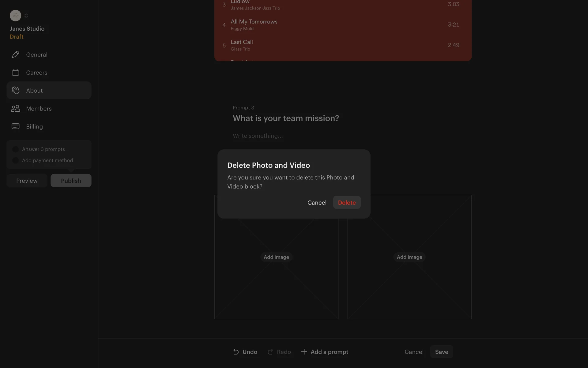Toggle the Answer 3 prompts checklist circle
The height and width of the screenshot is (368, 588).
click(15, 149)
